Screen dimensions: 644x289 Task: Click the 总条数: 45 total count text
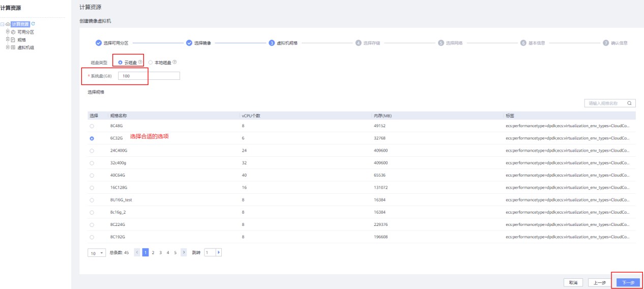(x=119, y=252)
